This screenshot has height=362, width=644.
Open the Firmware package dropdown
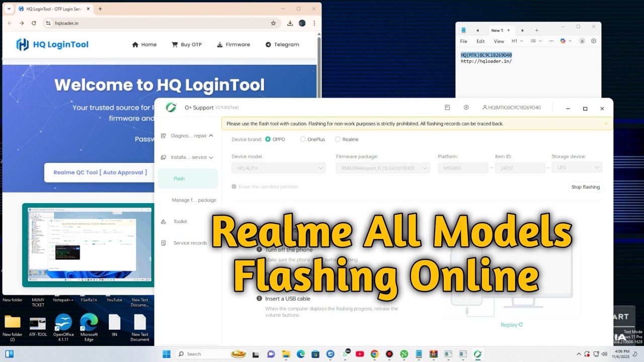point(383,168)
